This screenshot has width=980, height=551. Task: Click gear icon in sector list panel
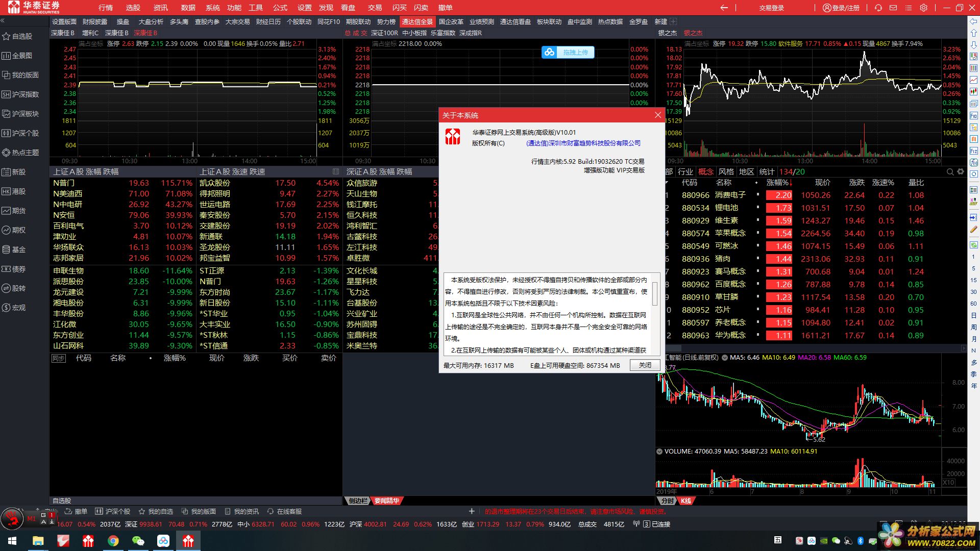click(x=961, y=172)
